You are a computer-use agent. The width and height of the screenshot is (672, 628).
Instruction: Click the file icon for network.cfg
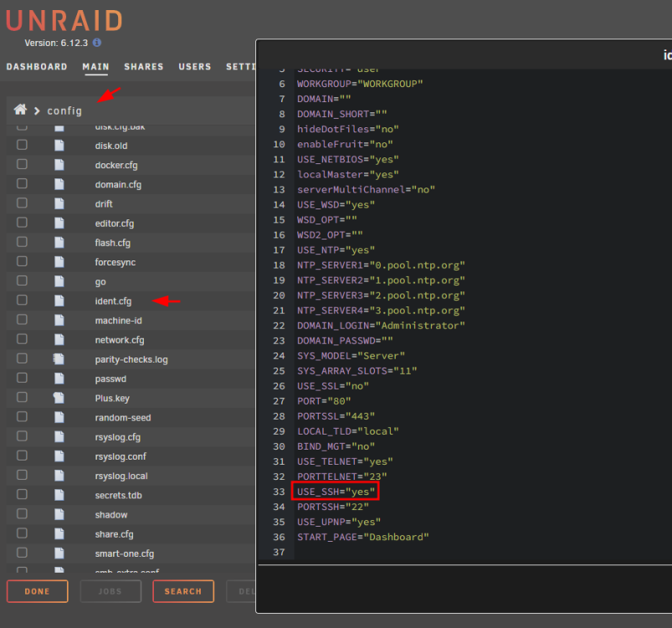(59, 339)
